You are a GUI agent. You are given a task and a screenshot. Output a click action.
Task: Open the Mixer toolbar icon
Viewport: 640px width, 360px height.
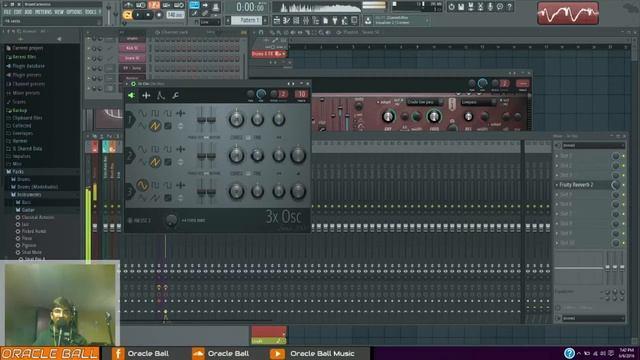point(306,20)
